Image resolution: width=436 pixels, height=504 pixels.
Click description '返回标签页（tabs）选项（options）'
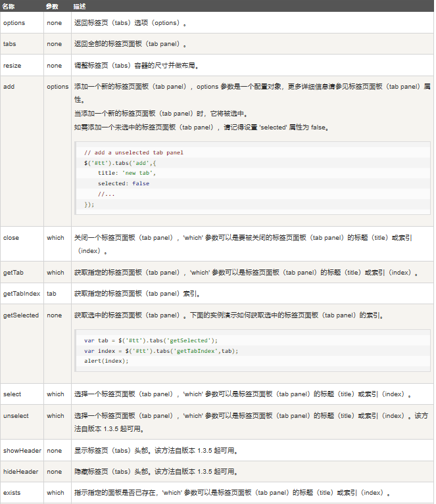pos(130,23)
